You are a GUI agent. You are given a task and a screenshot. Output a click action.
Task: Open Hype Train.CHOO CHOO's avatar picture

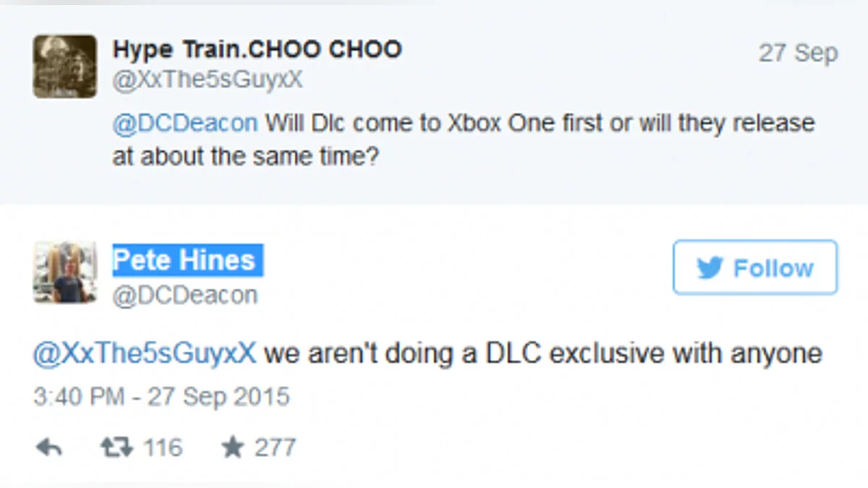click(64, 66)
